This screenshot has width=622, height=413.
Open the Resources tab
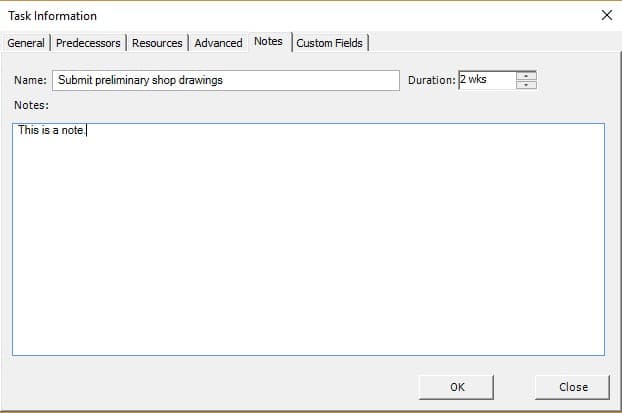click(x=157, y=43)
